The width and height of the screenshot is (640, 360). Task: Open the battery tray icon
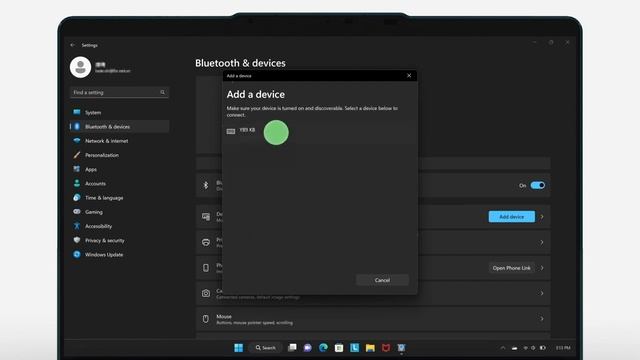point(542,348)
